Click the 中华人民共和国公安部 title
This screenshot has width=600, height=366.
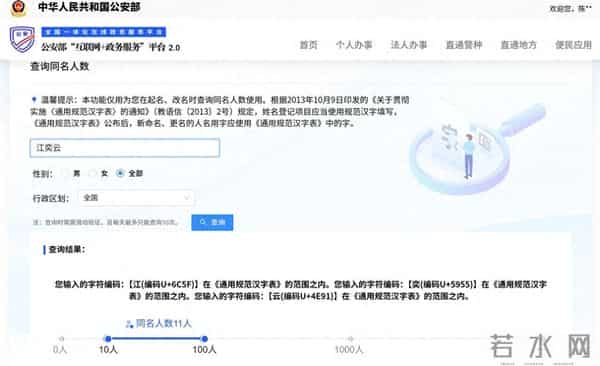pos(89,7)
